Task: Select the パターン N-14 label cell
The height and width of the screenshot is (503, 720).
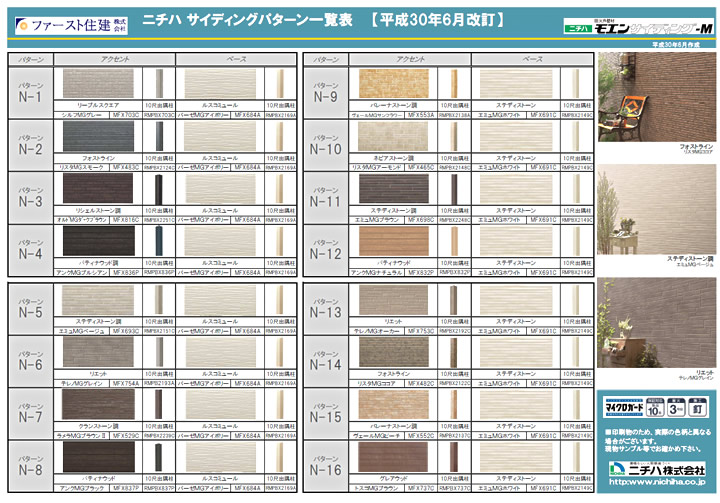Action: click(326, 362)
